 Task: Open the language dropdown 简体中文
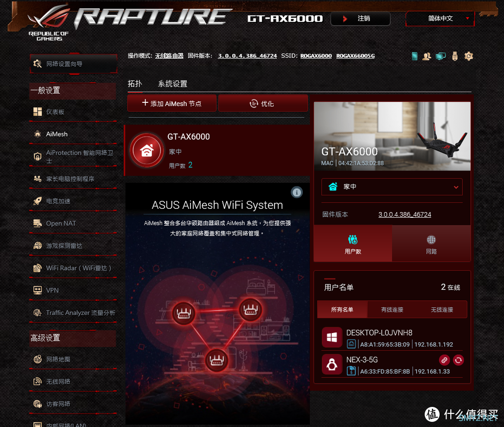click(440, 19)
